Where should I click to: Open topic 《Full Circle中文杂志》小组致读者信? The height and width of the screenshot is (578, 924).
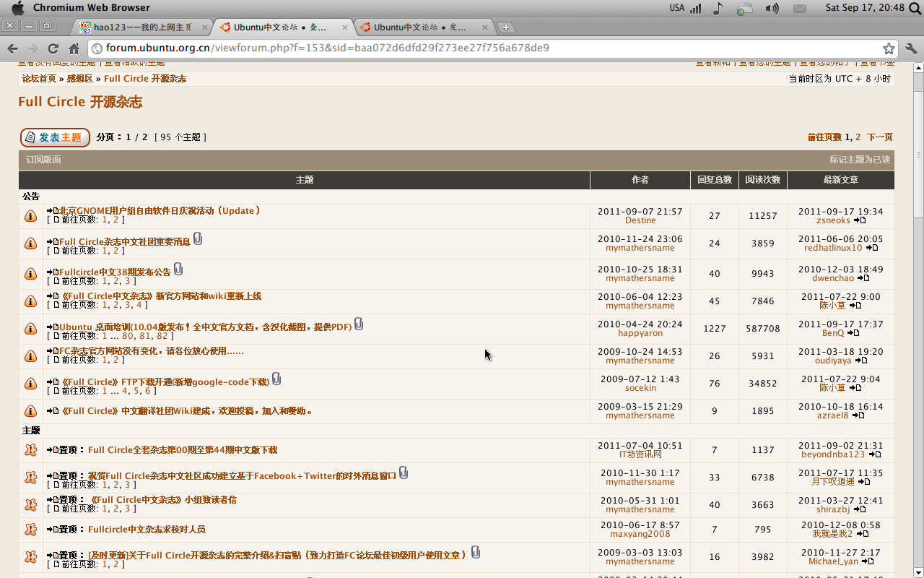point(164,500)
